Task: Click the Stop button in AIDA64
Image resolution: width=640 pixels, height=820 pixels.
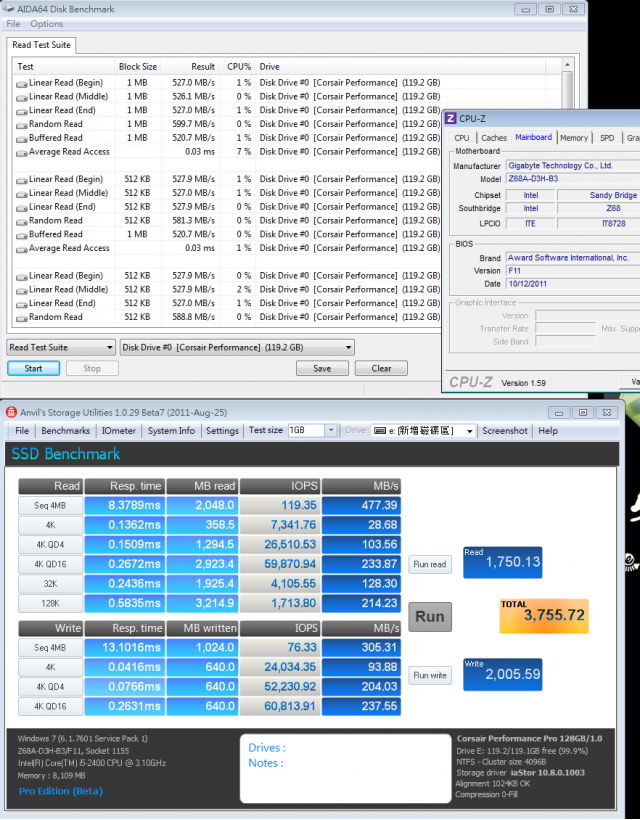Action: pos(92,369)
